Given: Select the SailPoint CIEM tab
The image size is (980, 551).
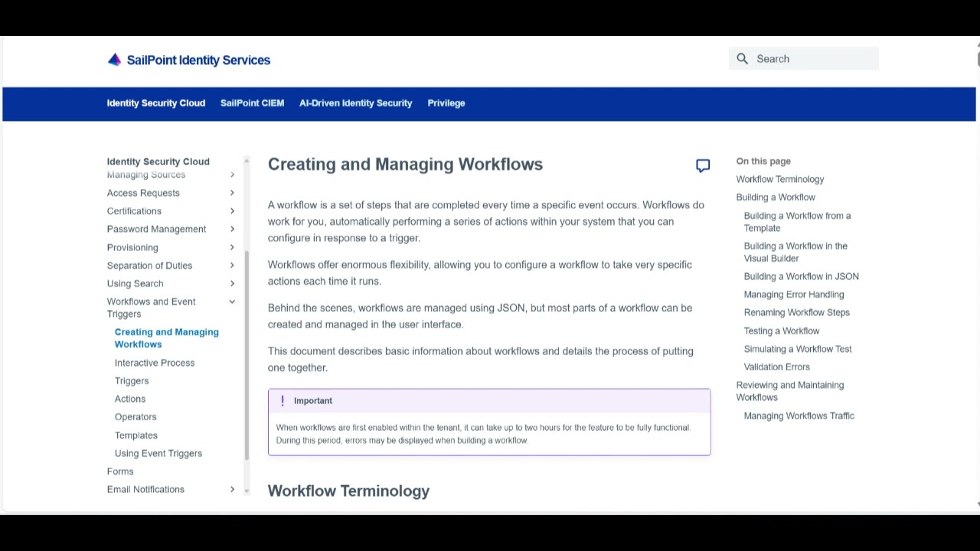Looking at the screenshot, I should [x=252, y=103].
